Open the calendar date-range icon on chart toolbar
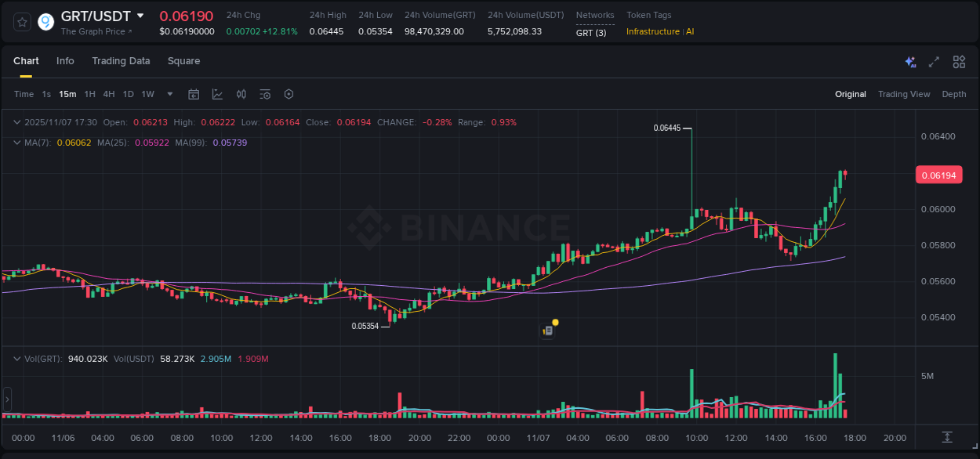 click(194, 93)
